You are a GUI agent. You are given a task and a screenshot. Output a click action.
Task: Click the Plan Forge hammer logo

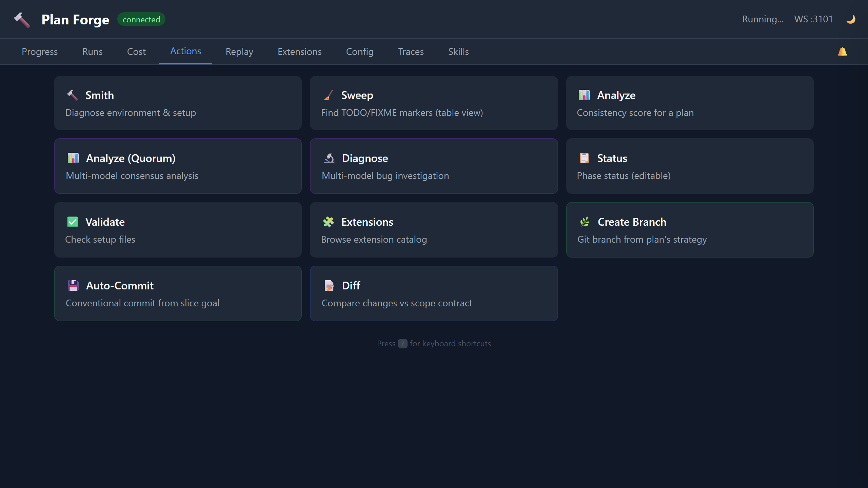point(22,19)
